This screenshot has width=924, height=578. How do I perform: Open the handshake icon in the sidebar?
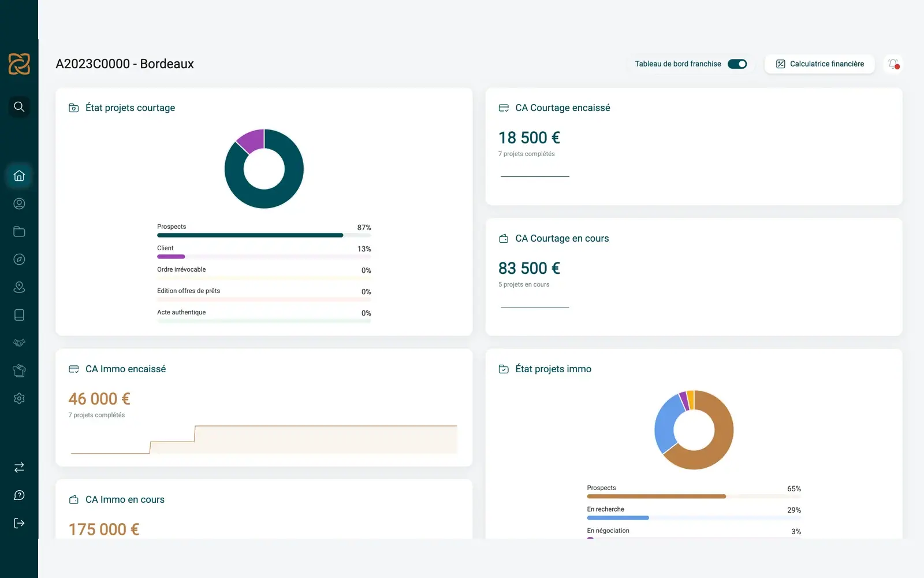19,343
